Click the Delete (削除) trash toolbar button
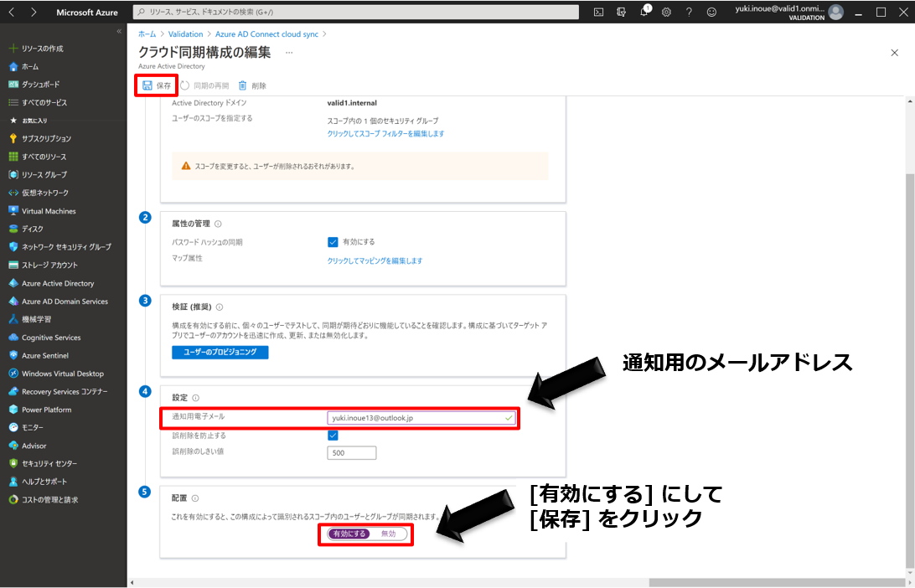915x588 pixels. (x=252, y=85)
